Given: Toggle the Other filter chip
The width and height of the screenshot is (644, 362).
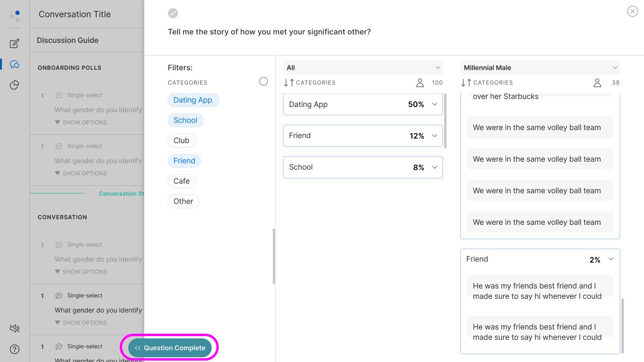Looking at the screenshot, I should click(183, 201).
